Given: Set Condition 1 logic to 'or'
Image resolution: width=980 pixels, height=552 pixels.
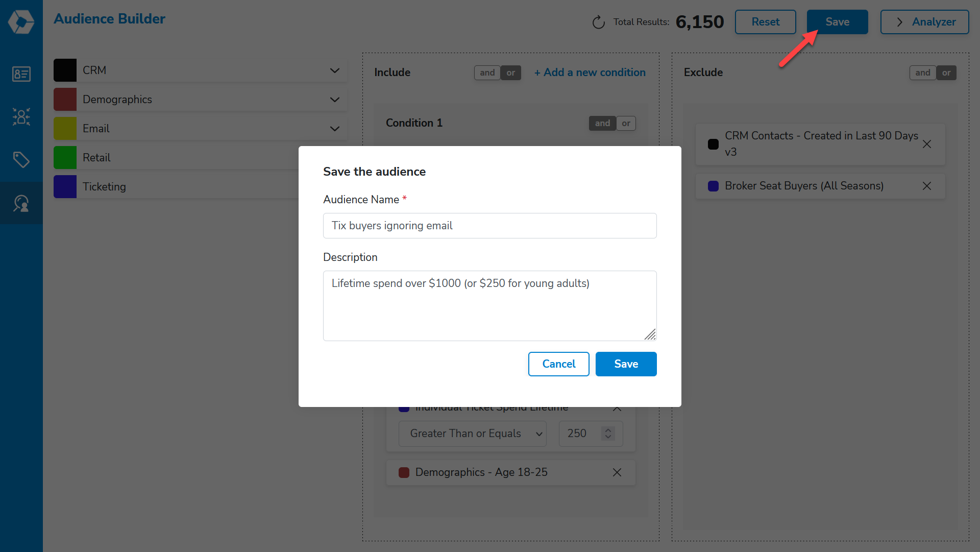Looking at the screenshot, I should (626, 123).
